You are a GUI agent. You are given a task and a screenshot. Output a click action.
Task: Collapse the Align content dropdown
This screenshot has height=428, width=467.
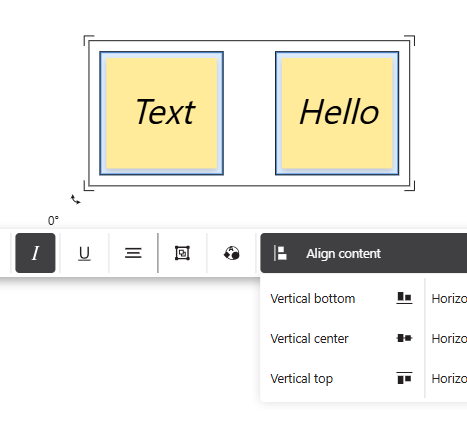coord(364,253)
